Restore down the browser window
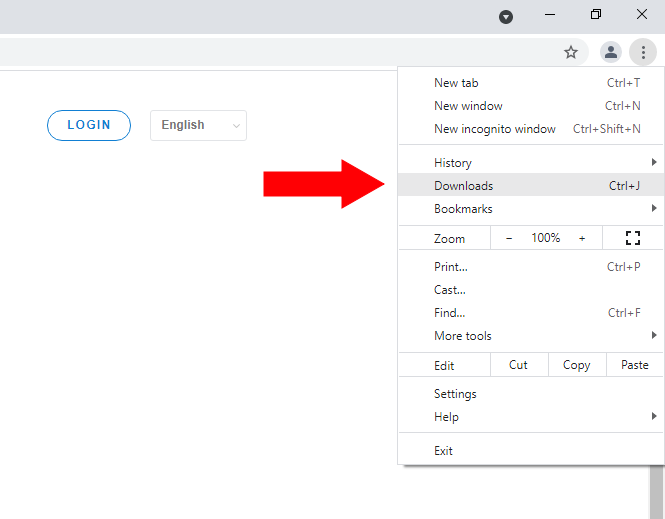665x519 pixels. click(596, 15)
